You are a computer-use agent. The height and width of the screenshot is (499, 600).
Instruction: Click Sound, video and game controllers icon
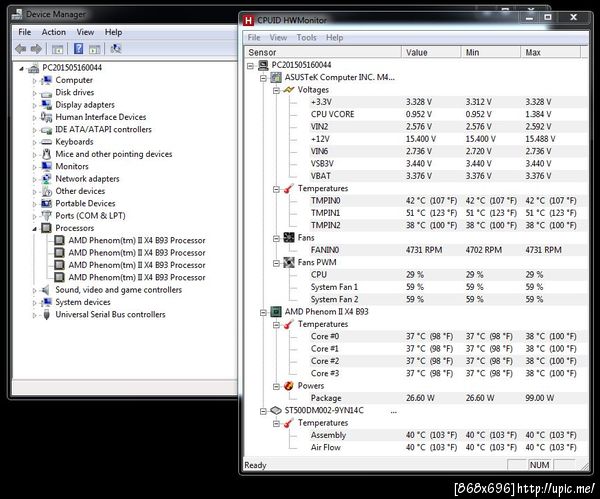click(x=46, y=290)
